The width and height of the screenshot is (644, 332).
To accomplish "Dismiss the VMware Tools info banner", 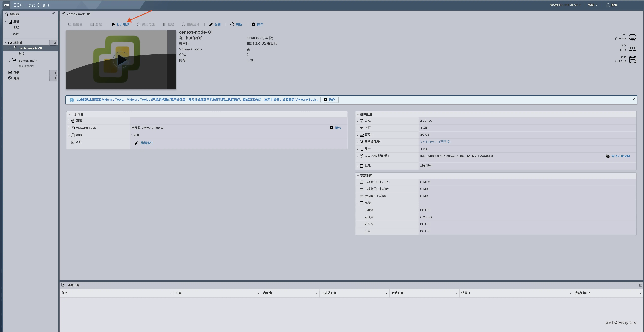I will (634, 99).
